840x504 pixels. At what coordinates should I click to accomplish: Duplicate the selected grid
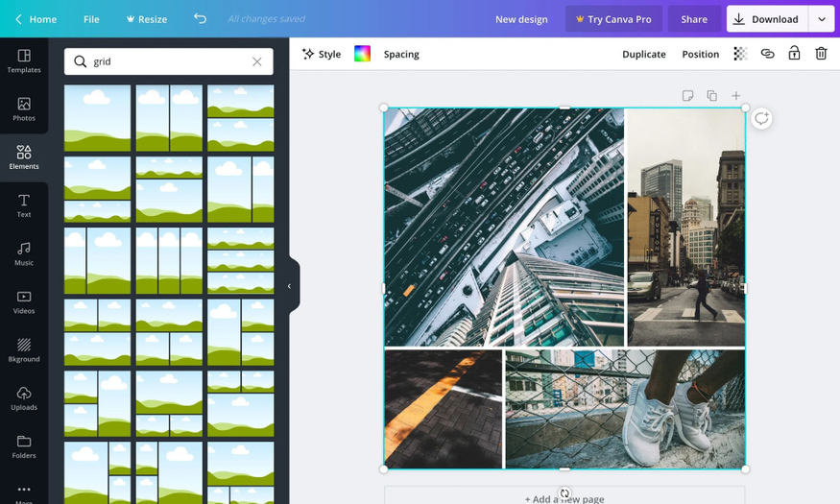coord(644,54)
